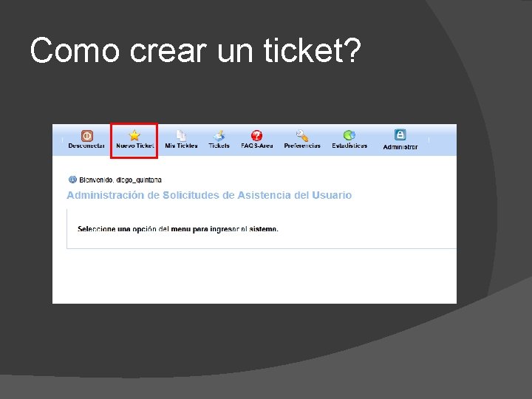Click the Bienvenido diego_quintana text
The image size is (532, 399).
point(120,180)
